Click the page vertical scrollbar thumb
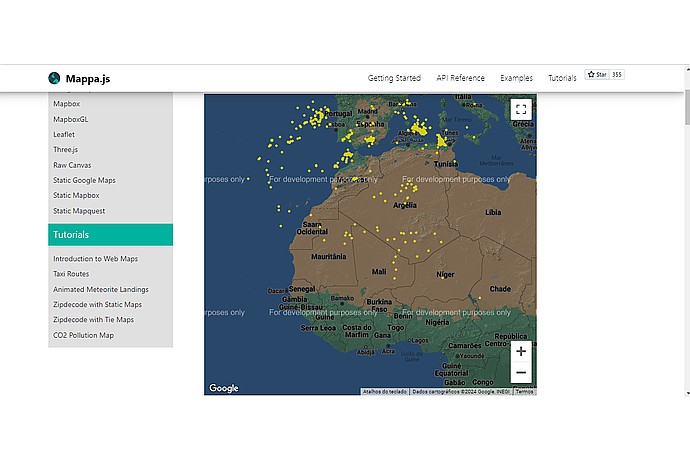690x460 pixels. tap(687, 107)
